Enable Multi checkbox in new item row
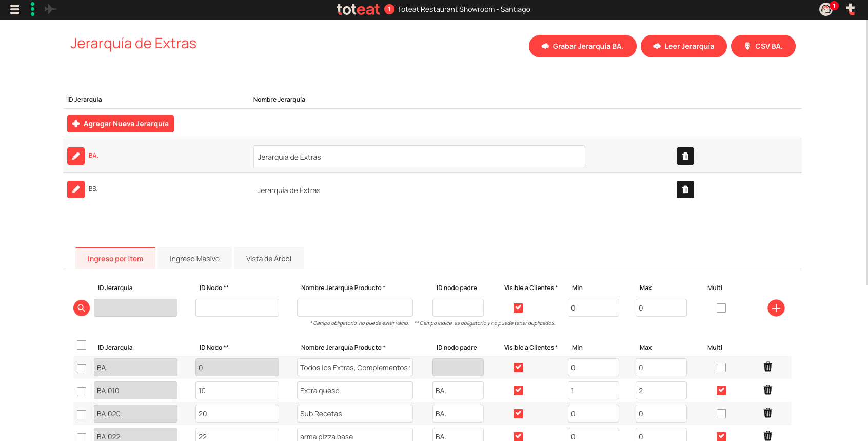This screenshot has height=441, width=868. point(721,308)
